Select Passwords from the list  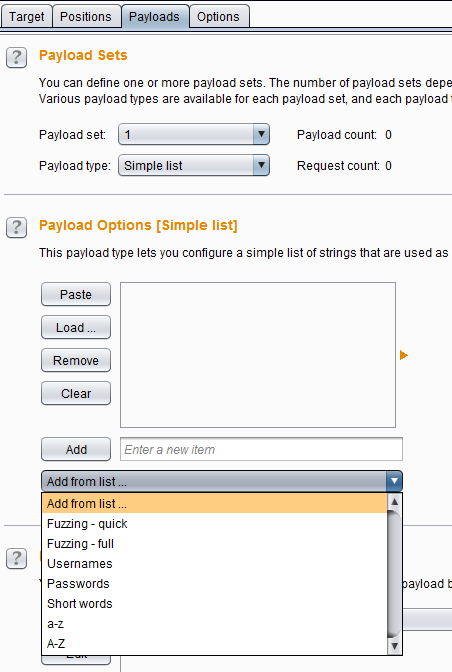tap(215, 584)
